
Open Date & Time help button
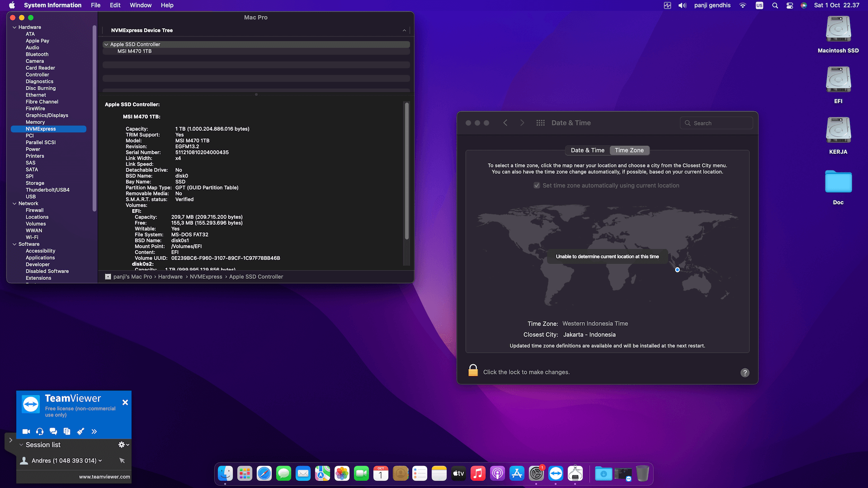745,372
